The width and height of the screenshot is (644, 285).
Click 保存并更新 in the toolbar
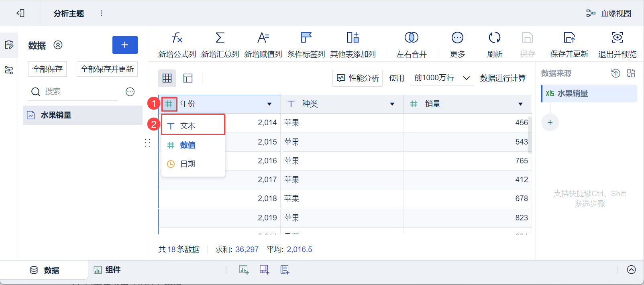(569, 44)
